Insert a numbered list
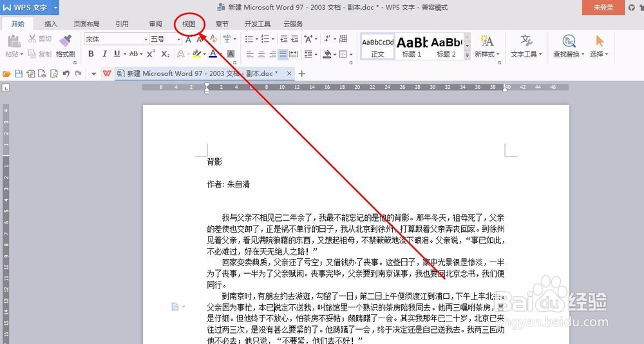Viewport: 644px width, 344px height. pyautogui.click(x=265, y=39)
